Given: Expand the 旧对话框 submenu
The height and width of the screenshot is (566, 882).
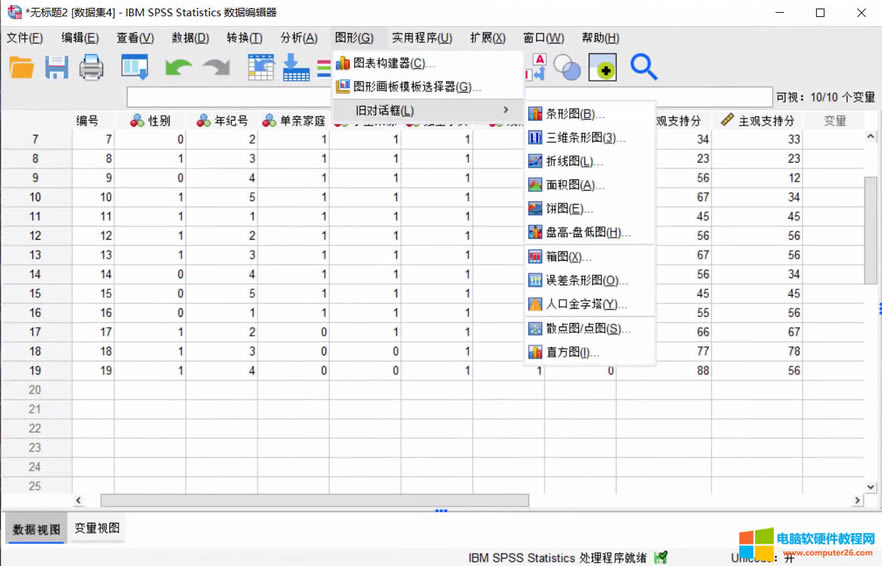Looking at the screenshot, I should coord(430,110).
